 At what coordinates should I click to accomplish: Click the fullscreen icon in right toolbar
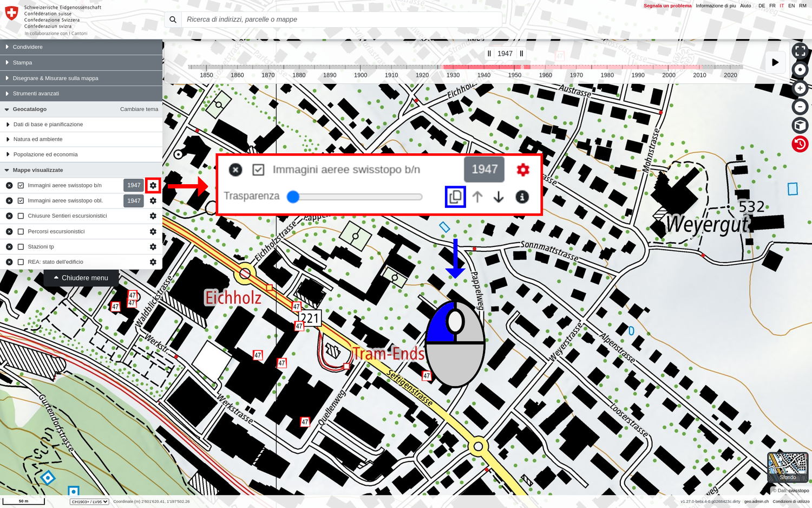point(800,51)
